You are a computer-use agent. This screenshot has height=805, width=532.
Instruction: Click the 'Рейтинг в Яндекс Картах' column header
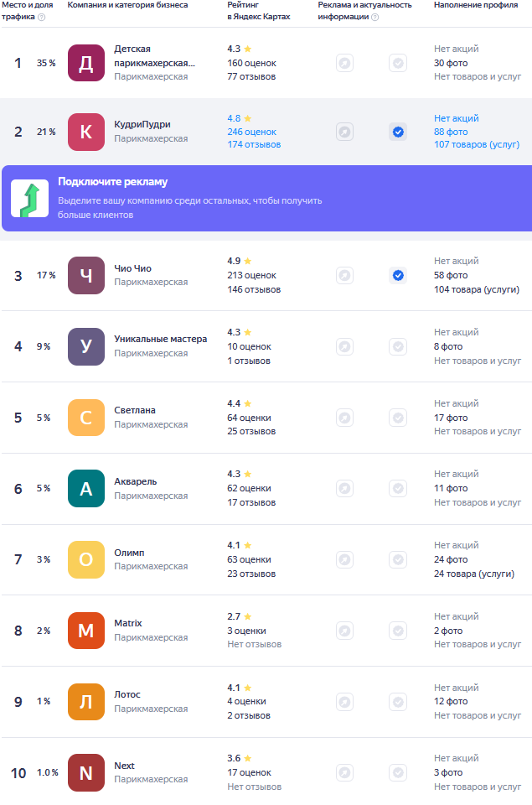(259, 11)
